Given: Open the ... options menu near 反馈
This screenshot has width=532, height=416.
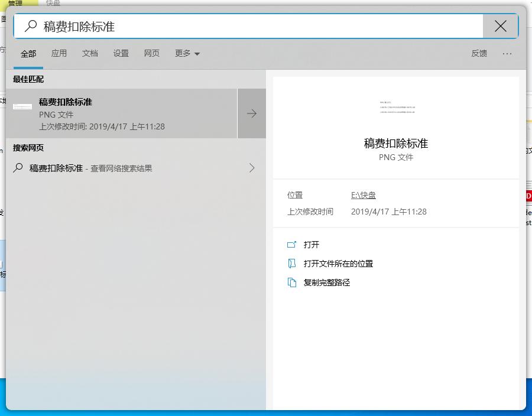Looking at the screenshot, I should click(507, 53).
